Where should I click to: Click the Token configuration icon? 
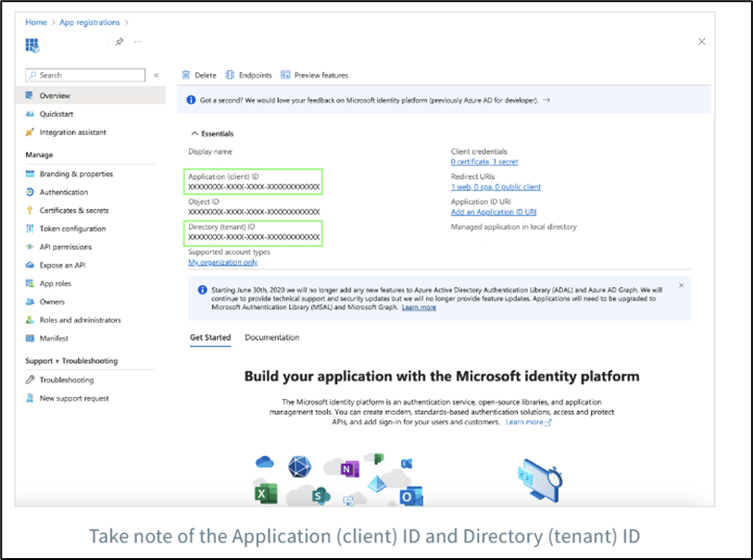click(x=30, y=229)
